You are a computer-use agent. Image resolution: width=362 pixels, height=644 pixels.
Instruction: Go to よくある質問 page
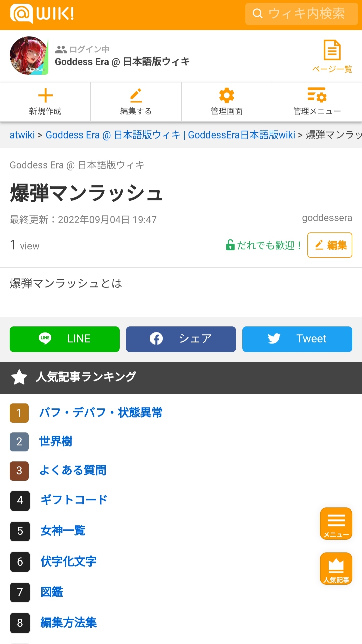point(73,470)
